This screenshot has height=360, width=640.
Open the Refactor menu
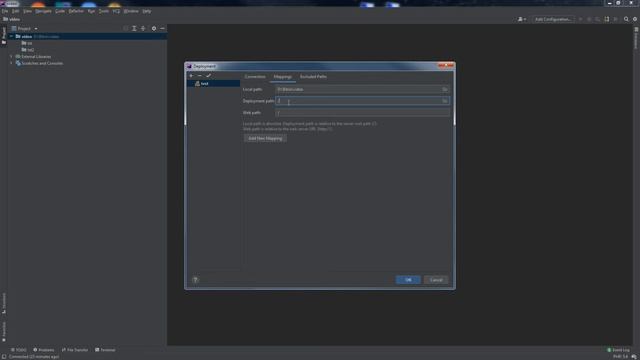(76, 11)
